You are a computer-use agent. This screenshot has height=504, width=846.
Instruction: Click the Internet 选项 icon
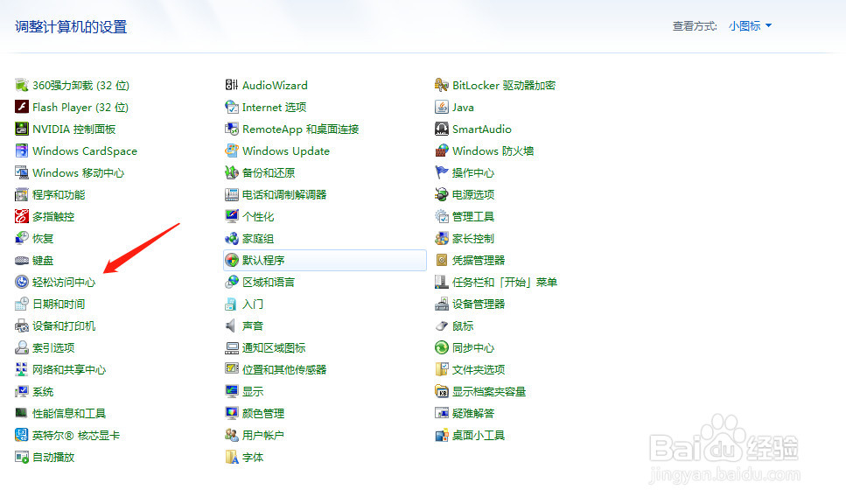click(x=232, y=107)
